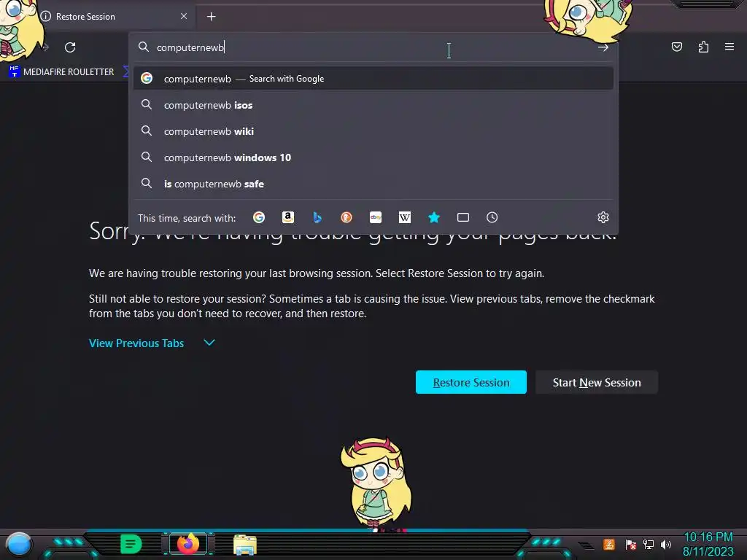Open network icon in system tray
Screen dimensions: 747x560
coord(649,544)
